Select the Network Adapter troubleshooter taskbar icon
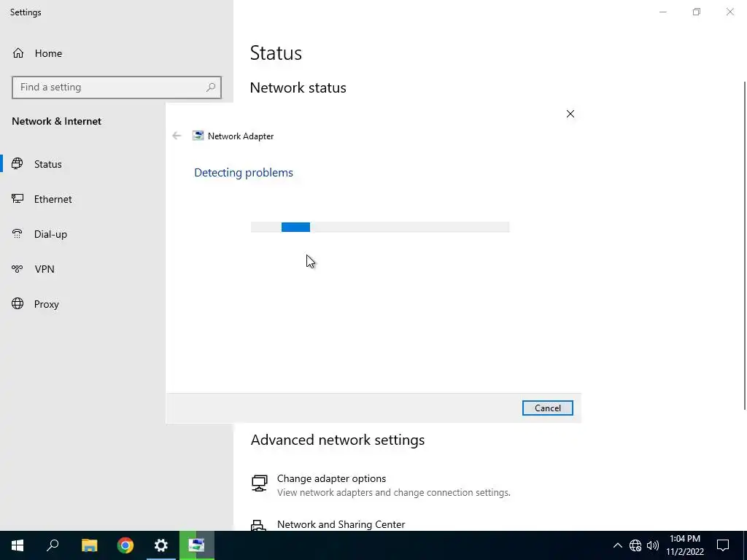 coord(197,545)
